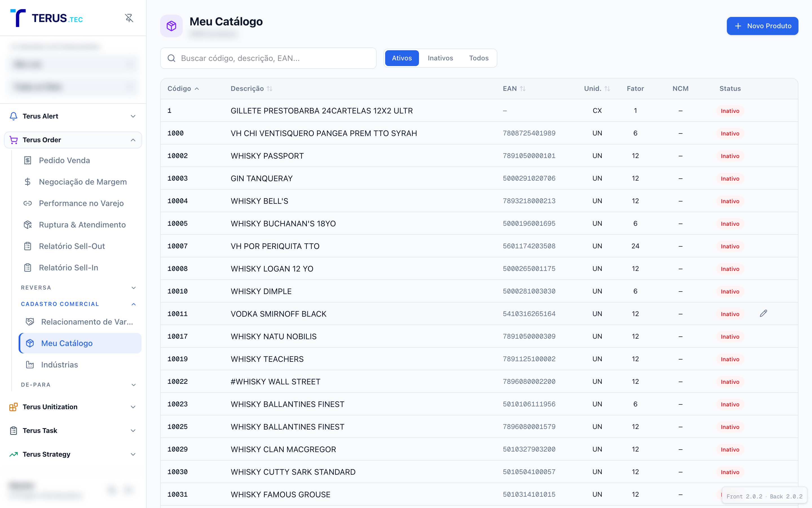Collapse the CADASTRO COMERCIAL group
Image resolution: width=812 pixels, height=508 pixels.
pyautogui.click(x=134, y=304)
